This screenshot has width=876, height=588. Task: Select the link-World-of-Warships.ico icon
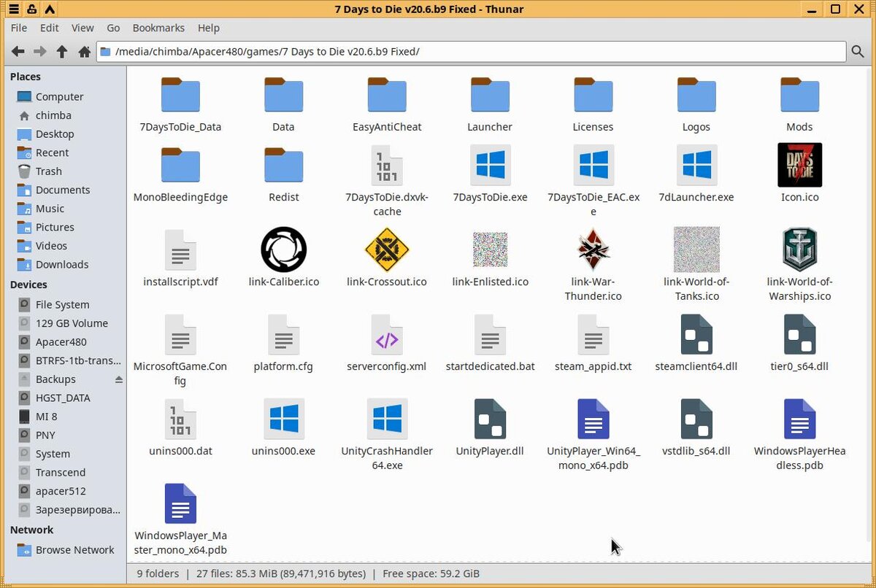click(800, 249)
